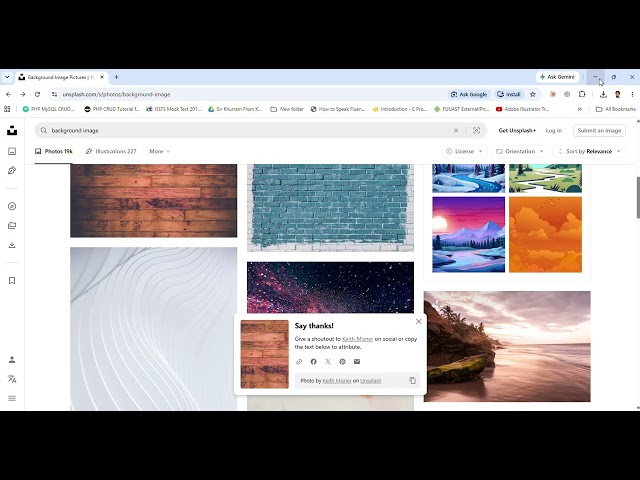Click the page vertical scrollbar thumb
Screen dimensions: 640x480
(x=638, y=198)
